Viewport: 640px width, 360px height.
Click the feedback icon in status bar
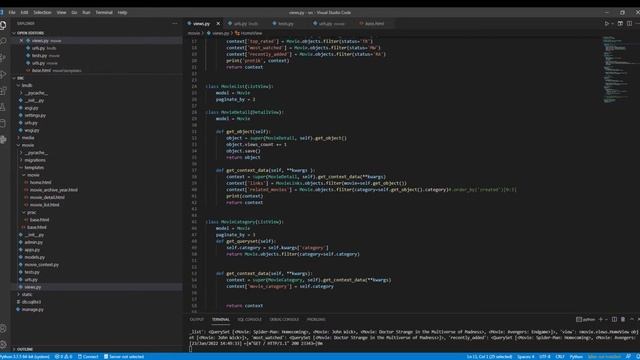[x=628, y=357]
